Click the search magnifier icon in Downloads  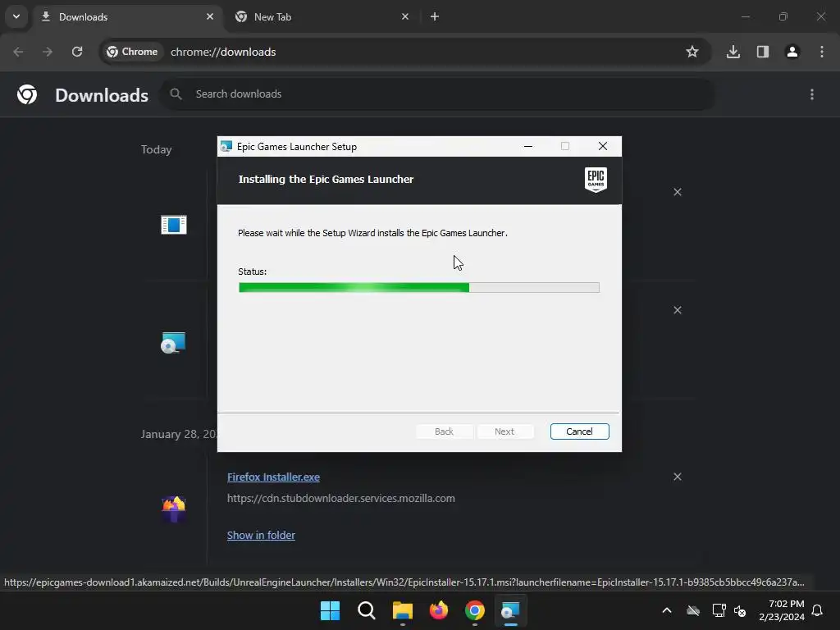176,94
